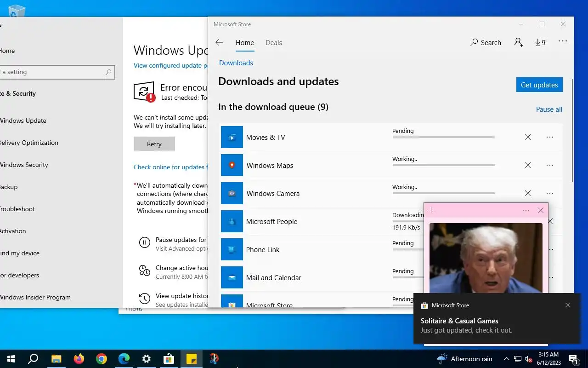Open more options for Windows Camera
Image resolution: width=588 pixels, height=368 pixels.
[550, 193]
